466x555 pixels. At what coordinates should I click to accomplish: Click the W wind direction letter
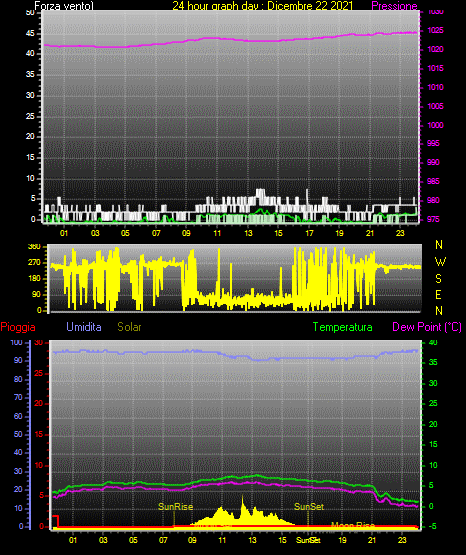(440, 262)
